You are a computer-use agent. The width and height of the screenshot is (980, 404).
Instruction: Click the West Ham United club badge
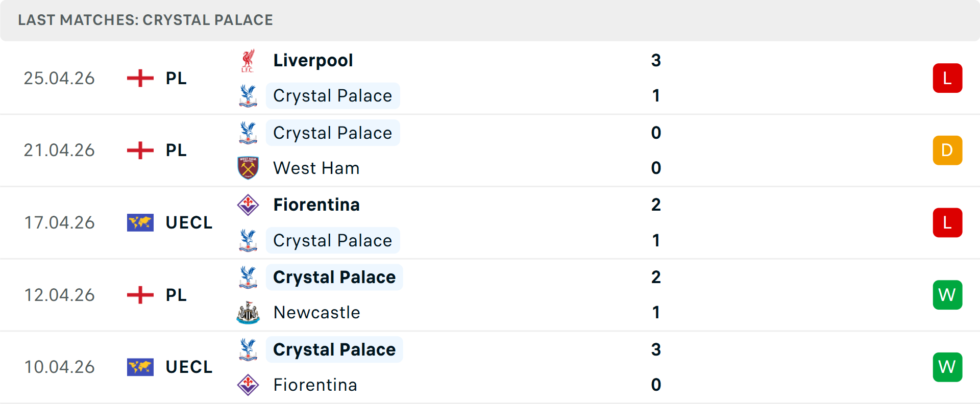(x=249, y=168)
